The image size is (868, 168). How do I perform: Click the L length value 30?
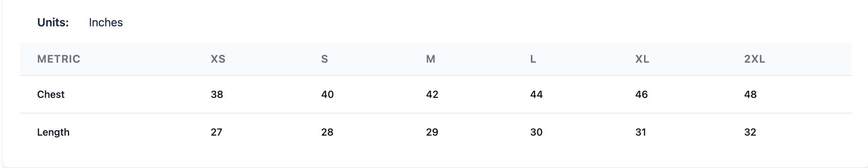tap(536, 132)
